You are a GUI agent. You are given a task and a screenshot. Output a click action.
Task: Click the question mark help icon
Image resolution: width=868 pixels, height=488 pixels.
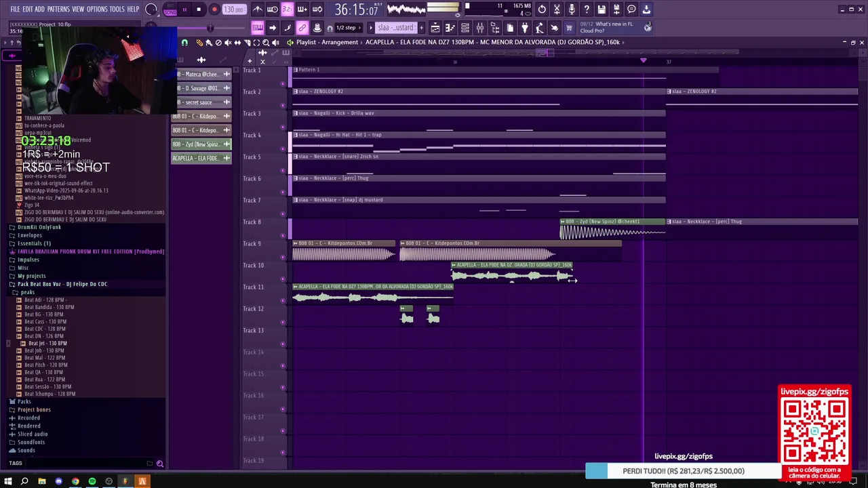587,9
